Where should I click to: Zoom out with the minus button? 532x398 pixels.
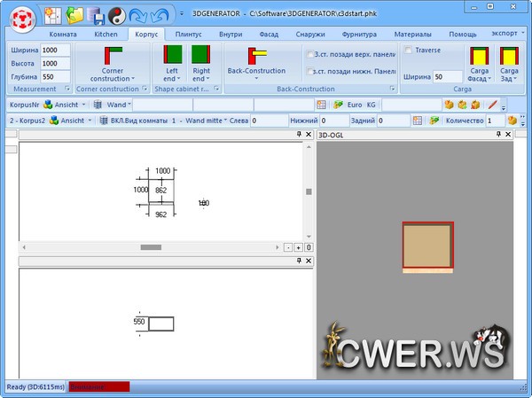pos(288,247)
